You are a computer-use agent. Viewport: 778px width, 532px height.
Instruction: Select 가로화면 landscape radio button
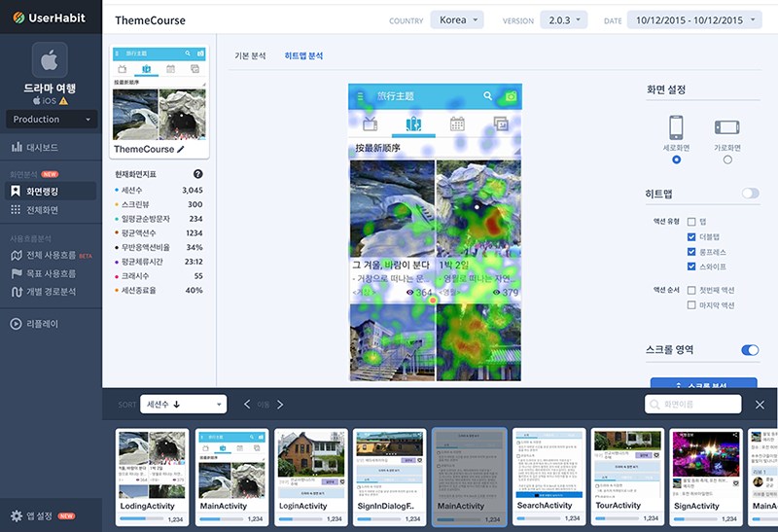[x=727, y=160]
